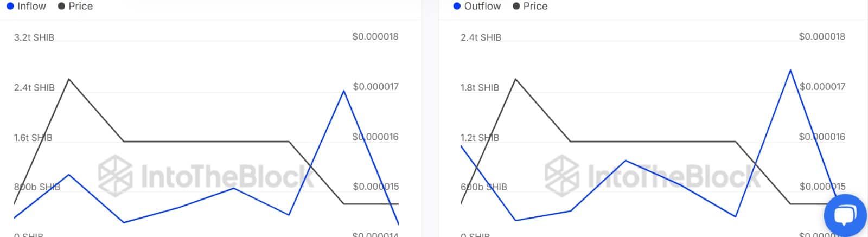
Task: Click the blue Outflow legend dot
Action: click(457, 6)
